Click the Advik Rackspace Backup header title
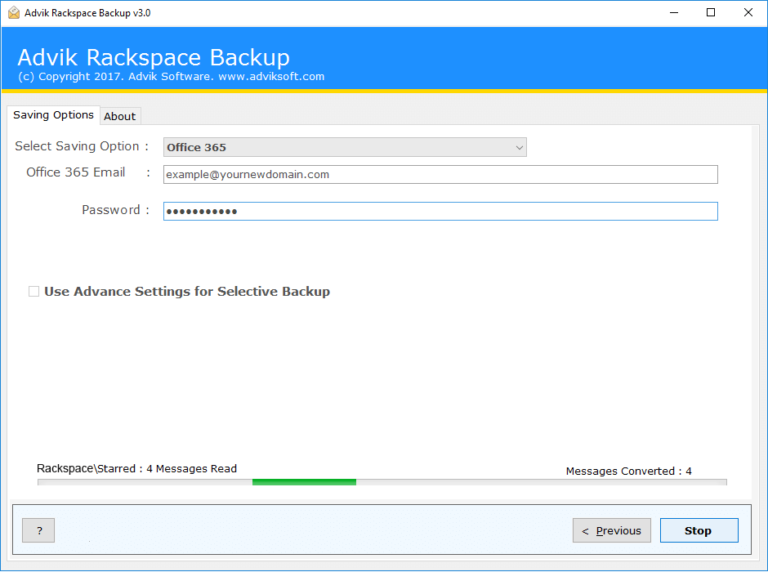 coord(154,57)
